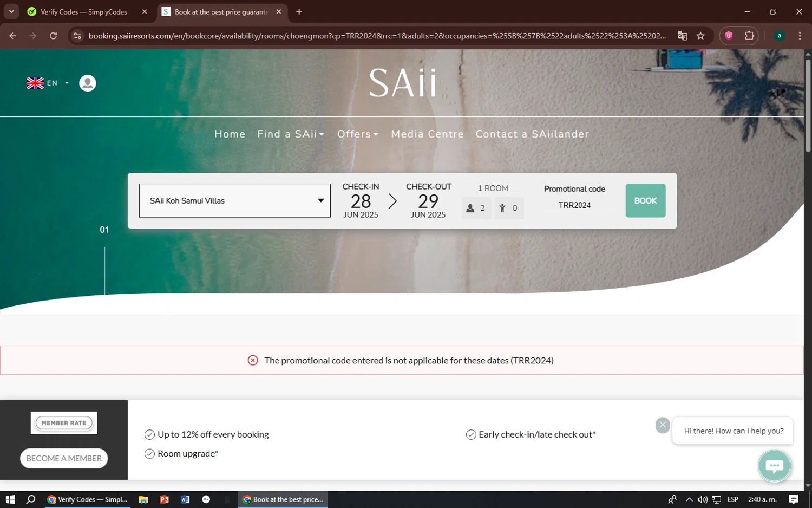Switch to the Verify Codes SimplyCodes tab
Viewport: 812px width, 508px height.
click(84, 12)
